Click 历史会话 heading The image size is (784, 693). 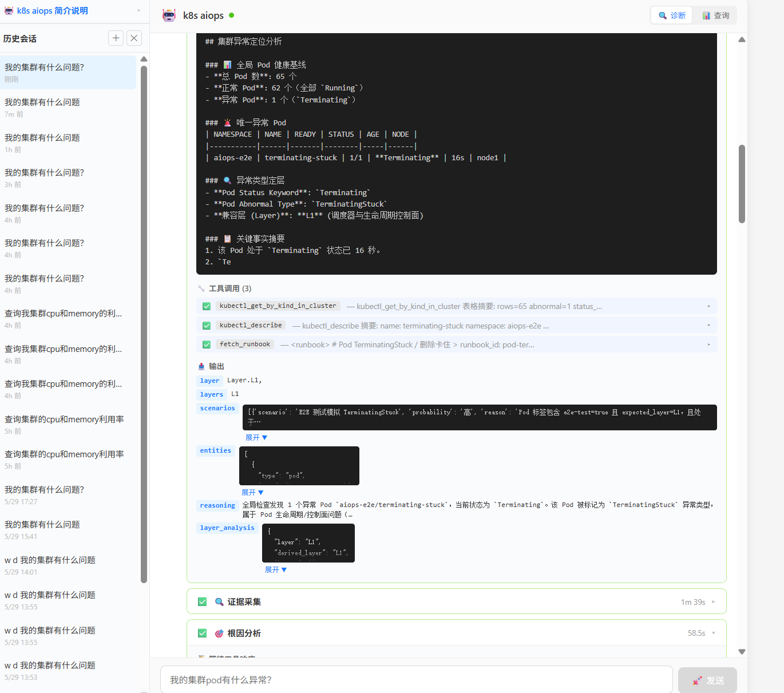point(20,38)
